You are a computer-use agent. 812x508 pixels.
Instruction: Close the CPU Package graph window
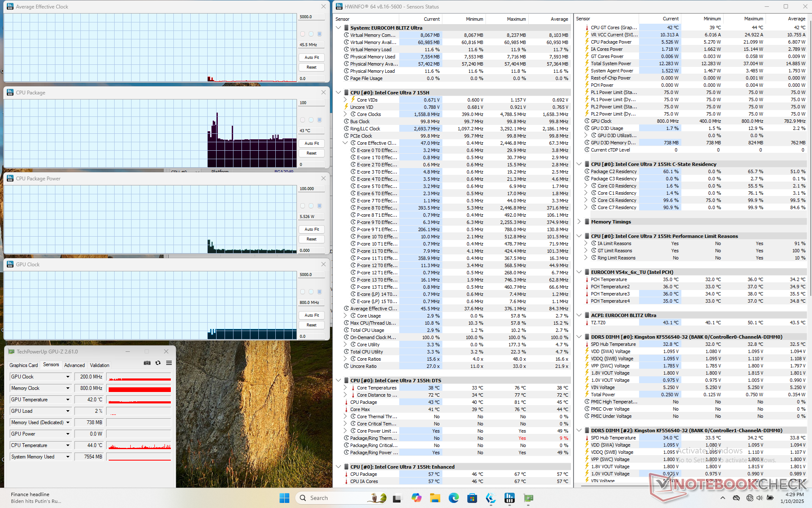324,92
